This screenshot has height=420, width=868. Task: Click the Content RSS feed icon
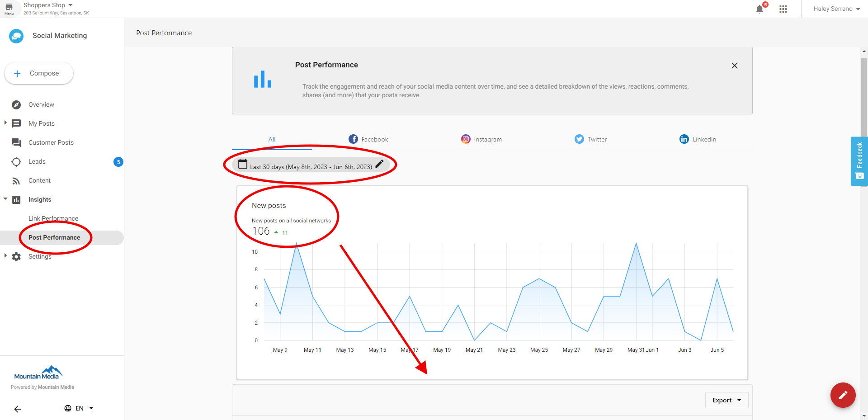pyautogui.click(x=16, y=181)
